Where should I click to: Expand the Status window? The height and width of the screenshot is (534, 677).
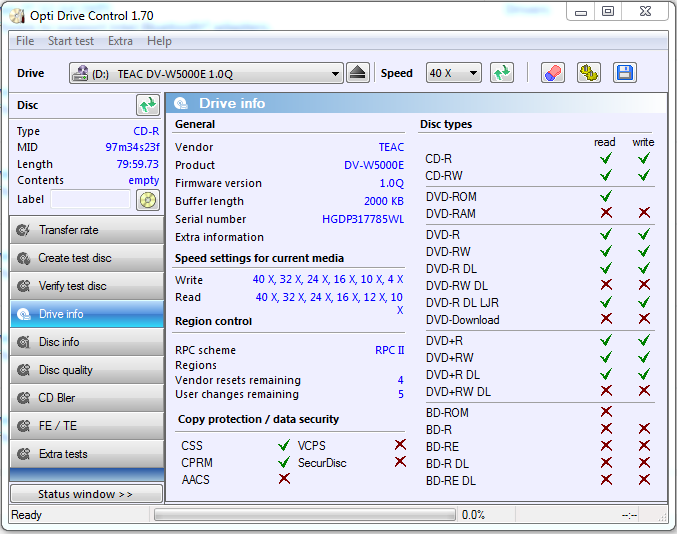point(86,494)
